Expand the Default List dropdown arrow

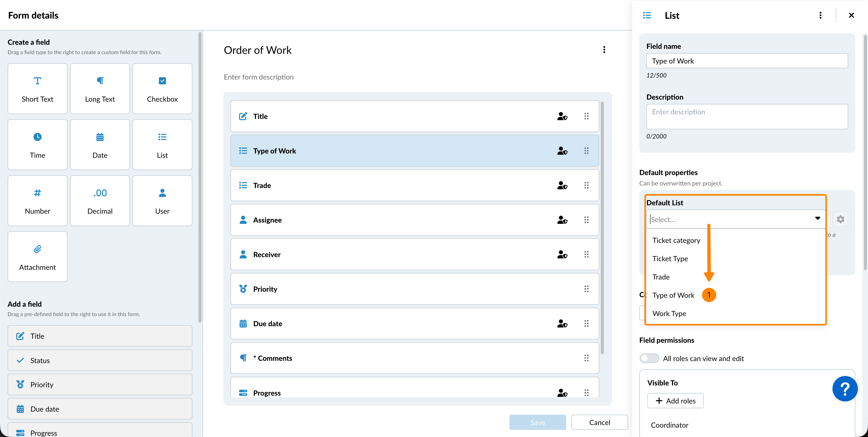click(x=817, y=218)
